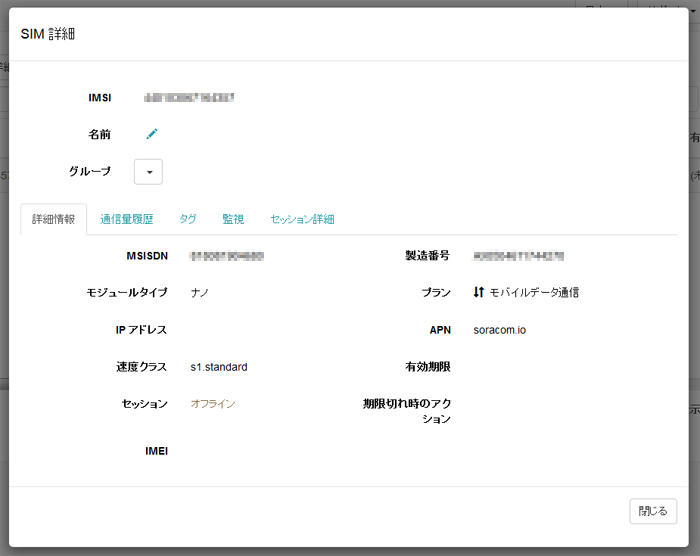The image size is (700, 556).
Task: Click the blurred 製造番号 value
Action: point(518,256)
